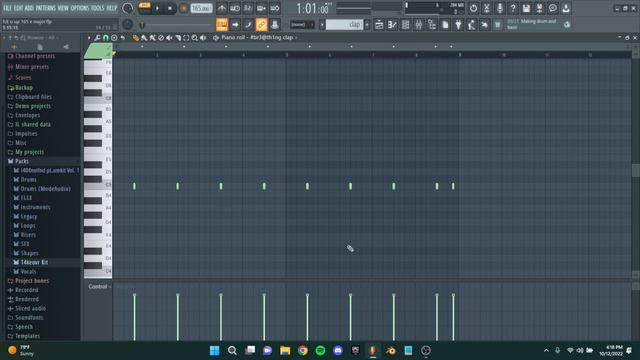The height and width of the screenshot is (360, 640).
Task: Expand the Project bones folder
Action: click(x=32, y=281)
